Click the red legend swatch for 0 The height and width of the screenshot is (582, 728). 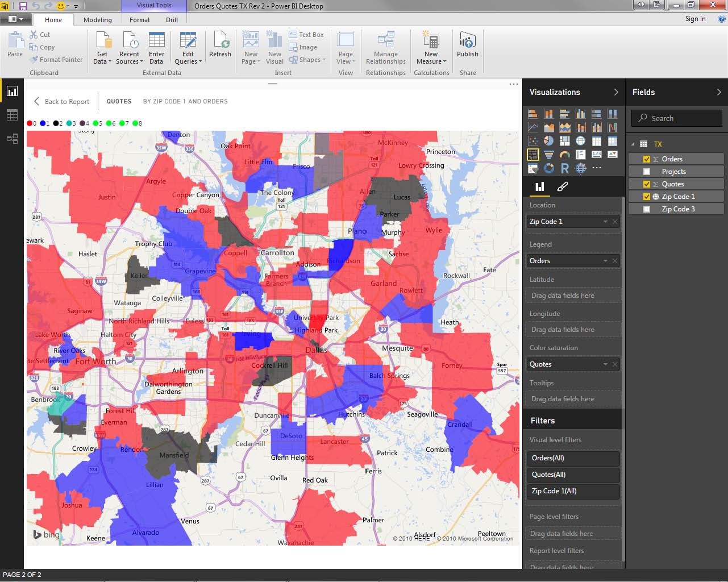click(x=30, y=123)
